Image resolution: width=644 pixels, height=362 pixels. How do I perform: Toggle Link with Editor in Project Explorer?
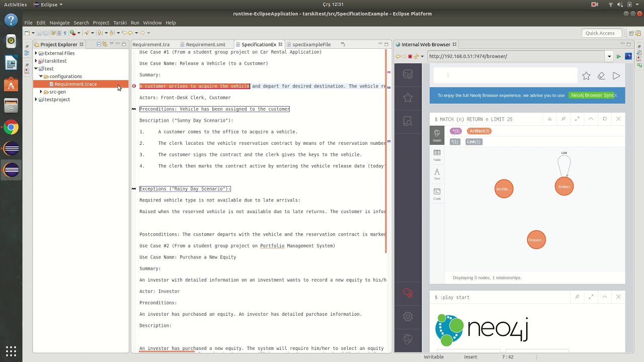[105, 44]
